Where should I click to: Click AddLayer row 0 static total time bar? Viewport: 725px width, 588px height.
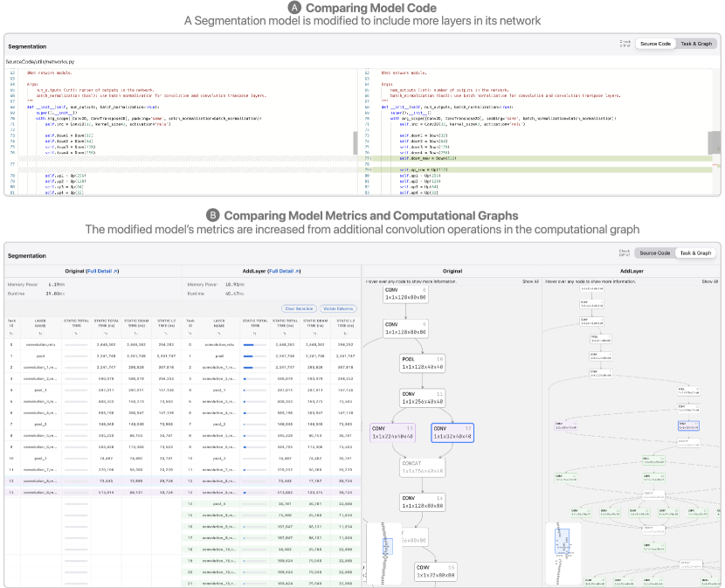tap(255, 344)
